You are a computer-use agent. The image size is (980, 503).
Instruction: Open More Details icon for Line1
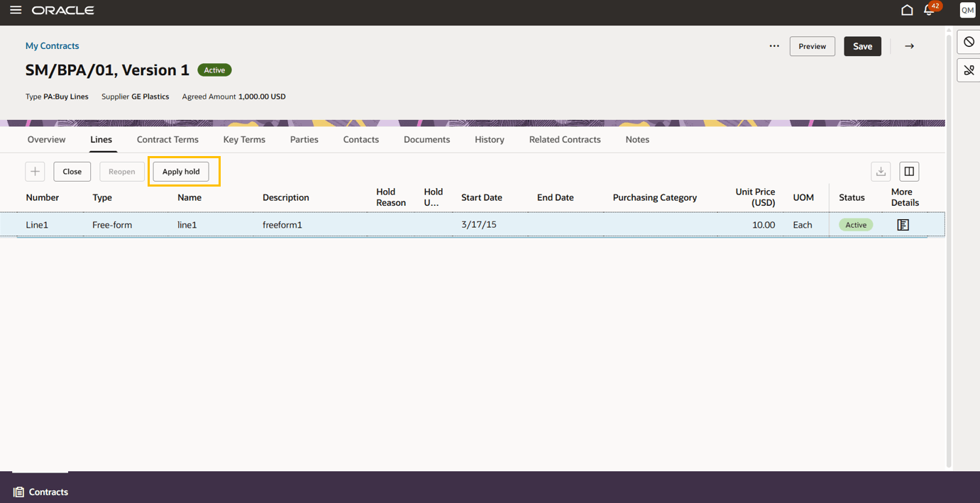(x=903, y=225)
